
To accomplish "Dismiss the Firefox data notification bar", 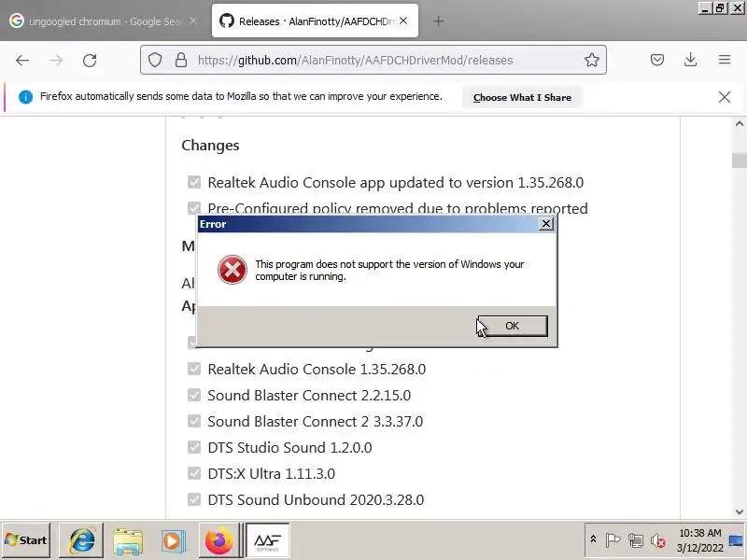I will 725,97.
